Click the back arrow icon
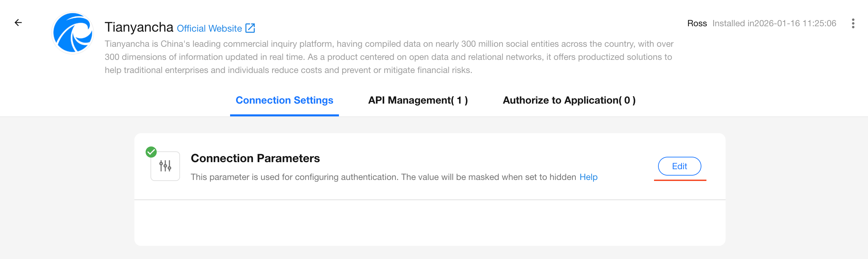Viewport: 868px width, 259px height. click(x=18, y=23)
